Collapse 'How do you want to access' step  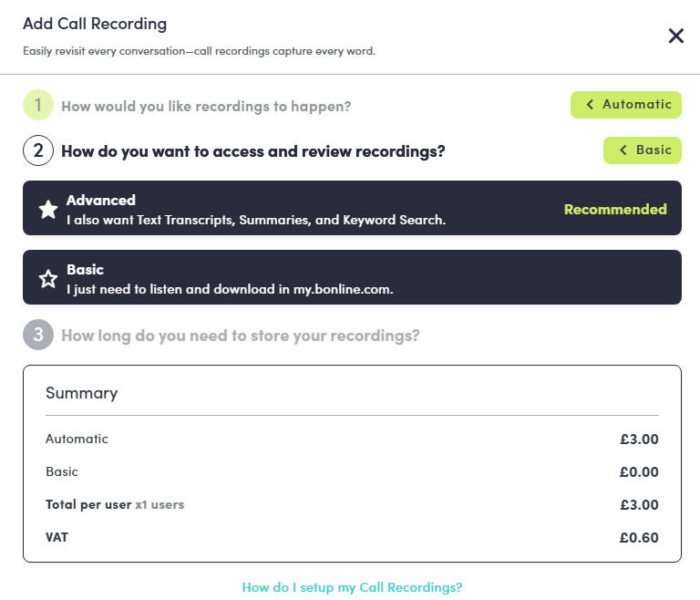coord(252,150)
